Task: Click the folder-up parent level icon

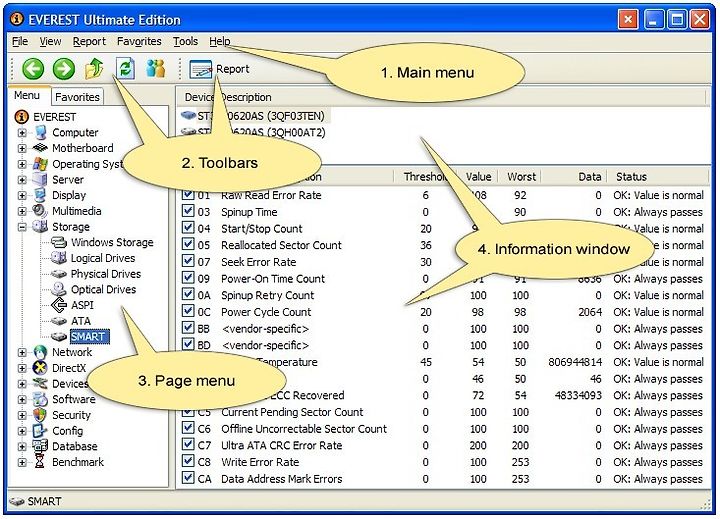Action: point(94,69)
